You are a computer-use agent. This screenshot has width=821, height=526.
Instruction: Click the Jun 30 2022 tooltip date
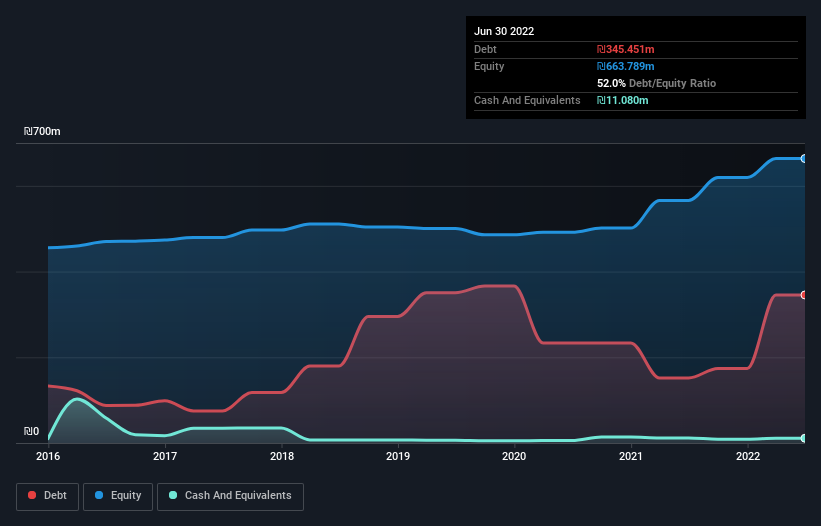504,31
